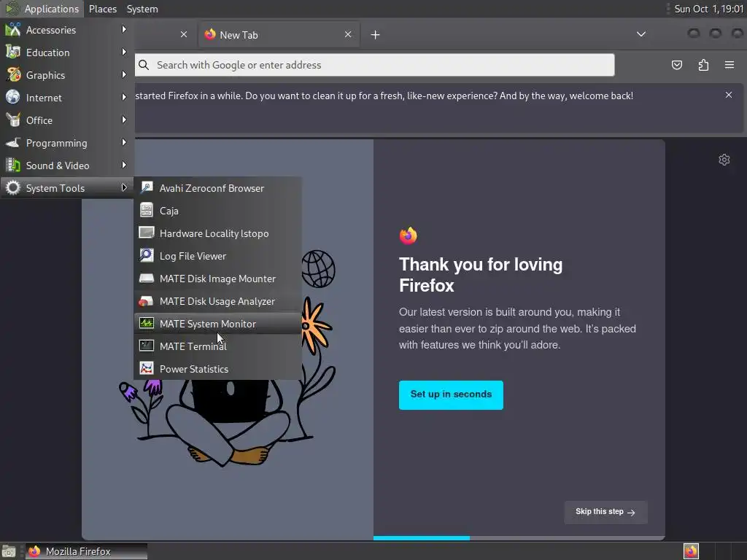
Task: Click the Power Statistics chart icon
Action: click(146, 368)
